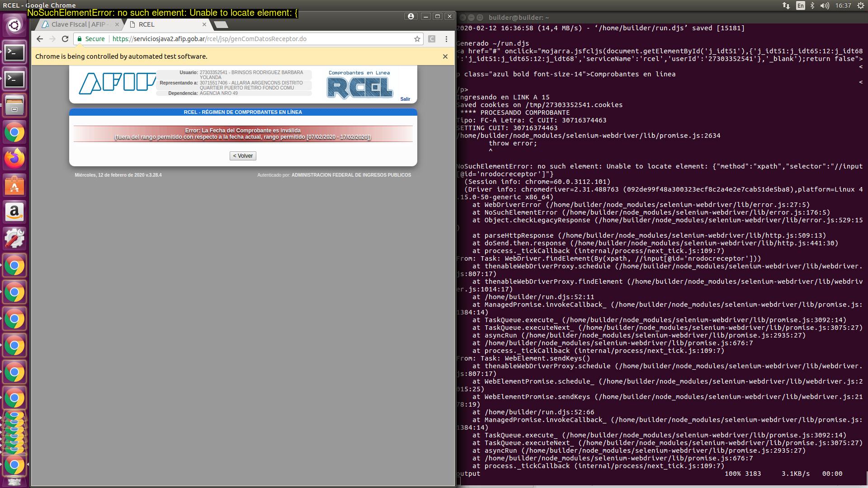The image size is (868, 488).
Task: Click the 'RCEL - RÉGIMEN DE COMPROBANTES EN LÍNEA' header
Action: click(243, 112)
